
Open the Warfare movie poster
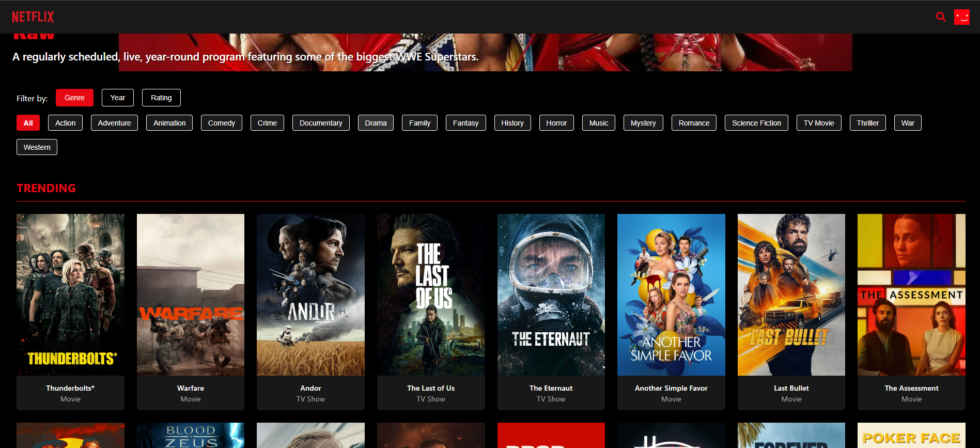[x=191, y=295]
